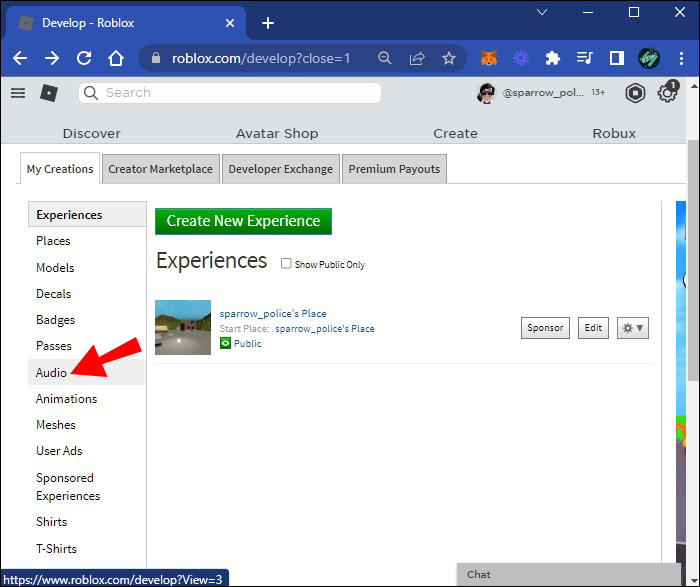
Task: Click the MetaMask fox extension icon
Action: pyautogui.click(x=489, y=58)
